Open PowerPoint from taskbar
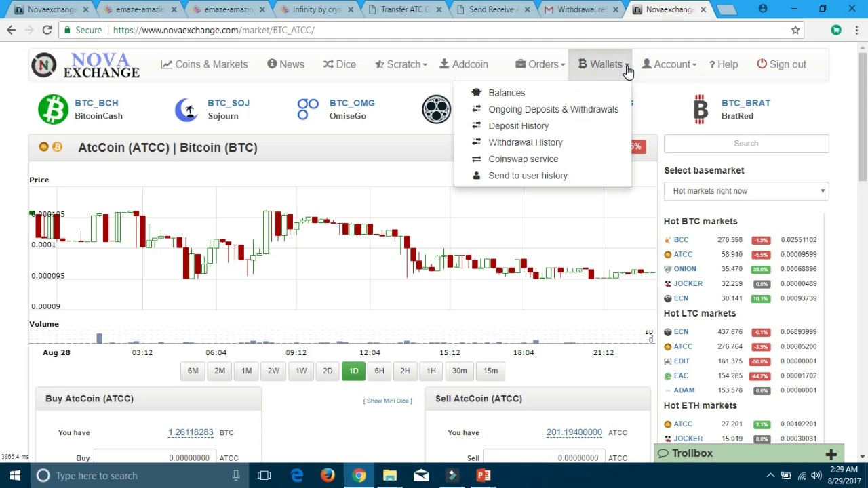Image resolution: width=868 pixels, height=488 pixels. coord(484,475)
